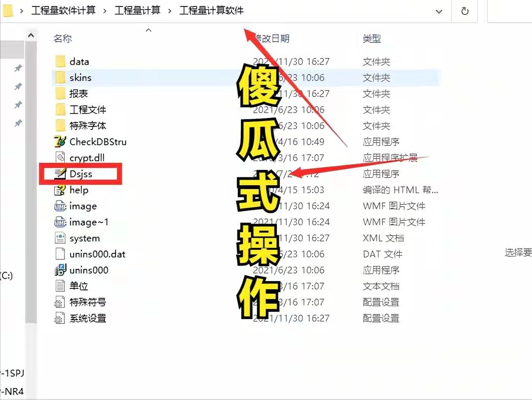The width and height of the screenshot is (532, 400).
Task: Click the scrollbar up arrow
Action: pos(31,35)
